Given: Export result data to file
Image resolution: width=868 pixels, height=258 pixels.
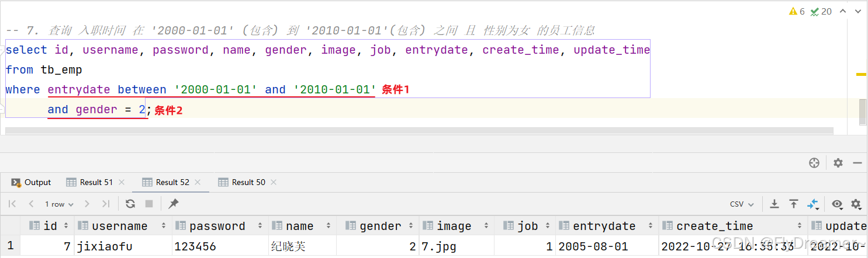Looking at the screenshot, I should point(774,204).
